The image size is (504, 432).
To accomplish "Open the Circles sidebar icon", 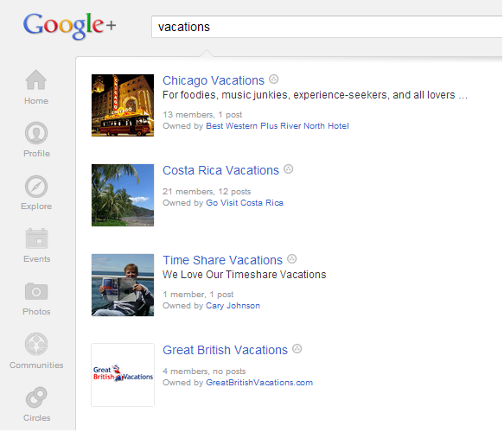I will point(36,397).
